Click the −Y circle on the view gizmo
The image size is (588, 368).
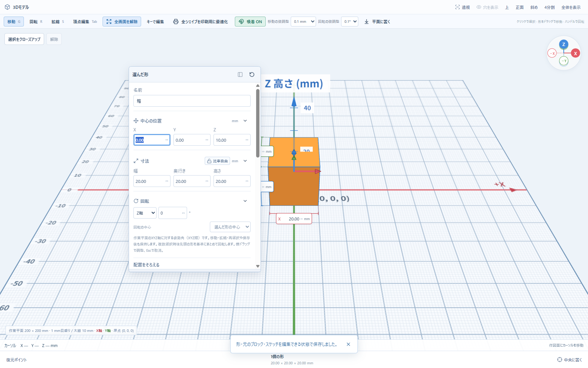click(564, 61)
